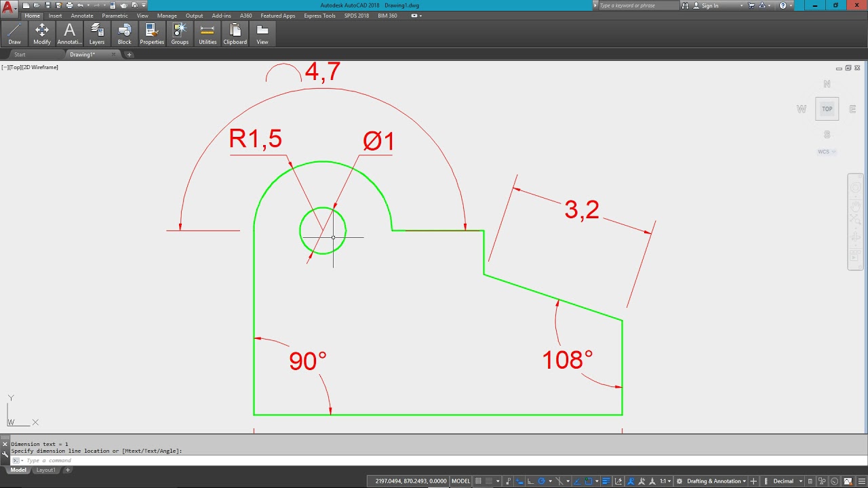This screenshot has height=488, width=868.
Task: Click the New drawing icon in Quick Access
Action: click(26, 5)
